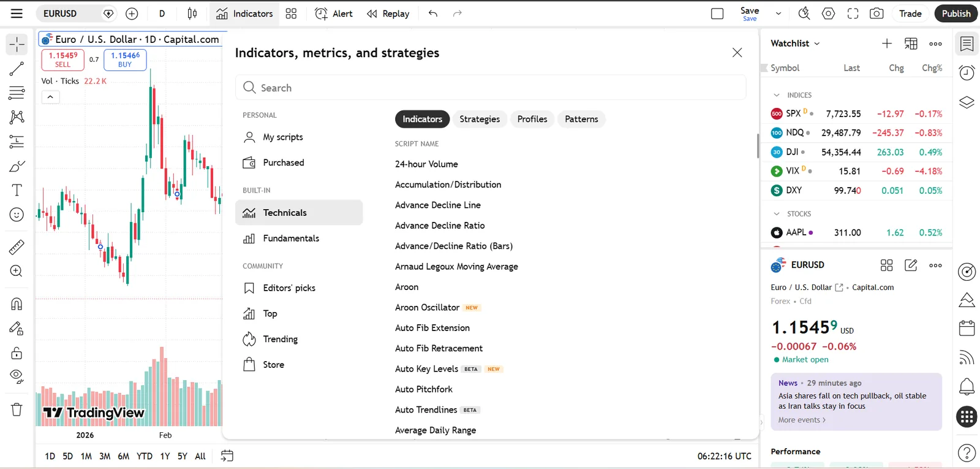Collapse the INDICES watchlist section
Viewport: 980px width, 469px height.
pos(777,95)
